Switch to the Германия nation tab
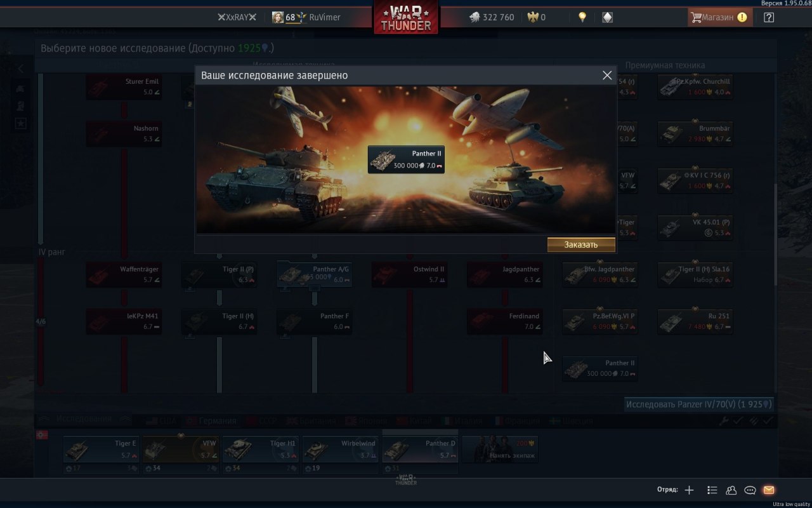Viewport: 812px width, 508px height. pyautogui.click(x=210, y=420)
